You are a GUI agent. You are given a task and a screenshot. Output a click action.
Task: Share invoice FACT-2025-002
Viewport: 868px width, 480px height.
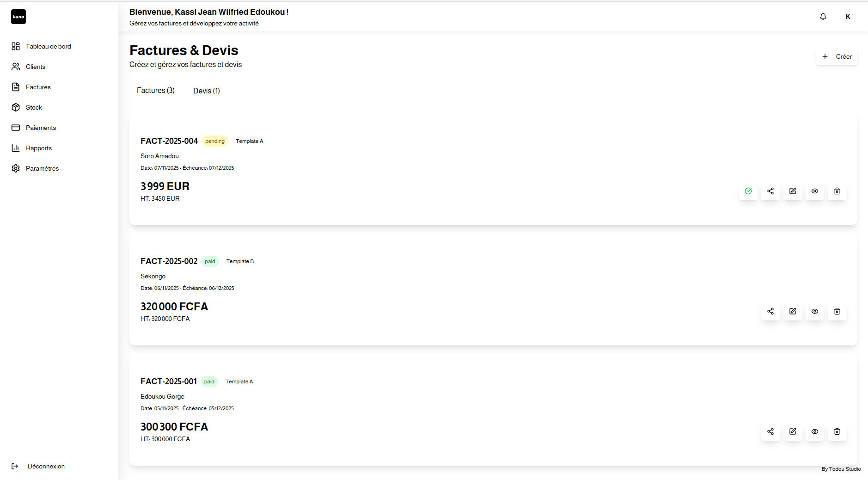point(770,311)
